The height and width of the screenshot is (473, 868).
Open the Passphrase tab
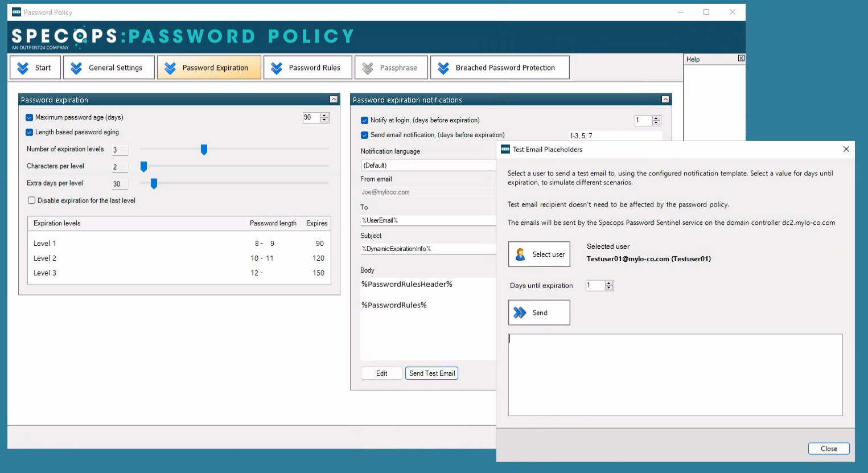click(392, 68)
